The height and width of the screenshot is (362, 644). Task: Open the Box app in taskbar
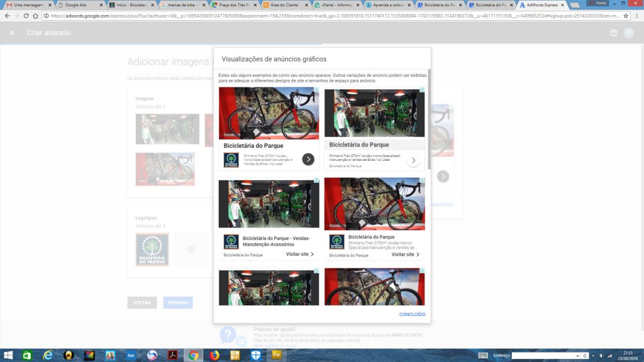(131, 355)
